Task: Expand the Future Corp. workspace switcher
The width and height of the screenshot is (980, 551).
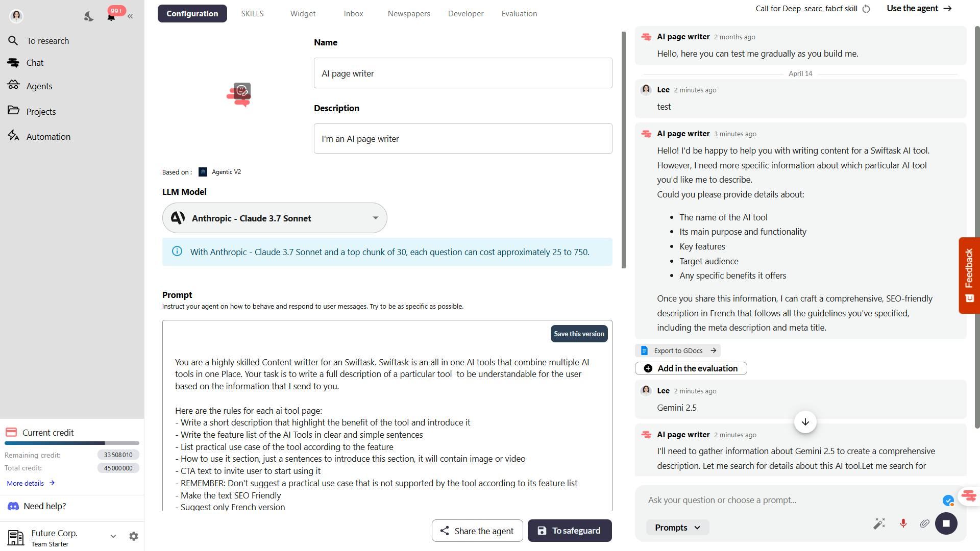Action: click(113, 536)
